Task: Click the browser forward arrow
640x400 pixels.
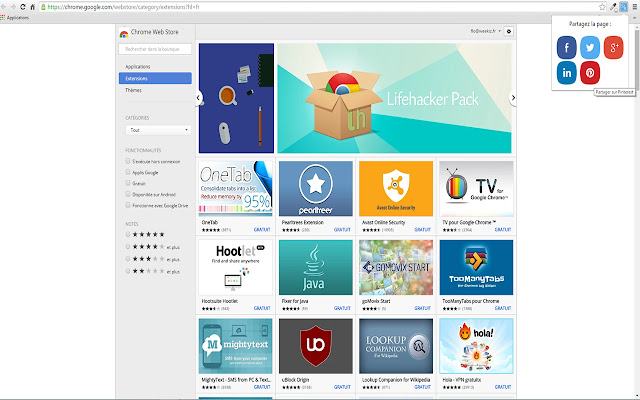Action: (13, 7)
